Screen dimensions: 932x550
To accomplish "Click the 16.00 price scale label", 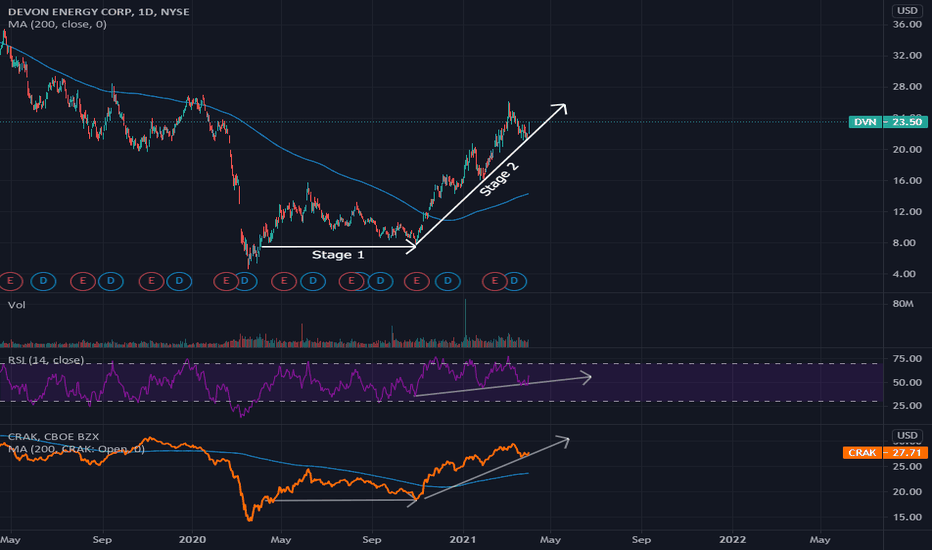I will [907, 181].
